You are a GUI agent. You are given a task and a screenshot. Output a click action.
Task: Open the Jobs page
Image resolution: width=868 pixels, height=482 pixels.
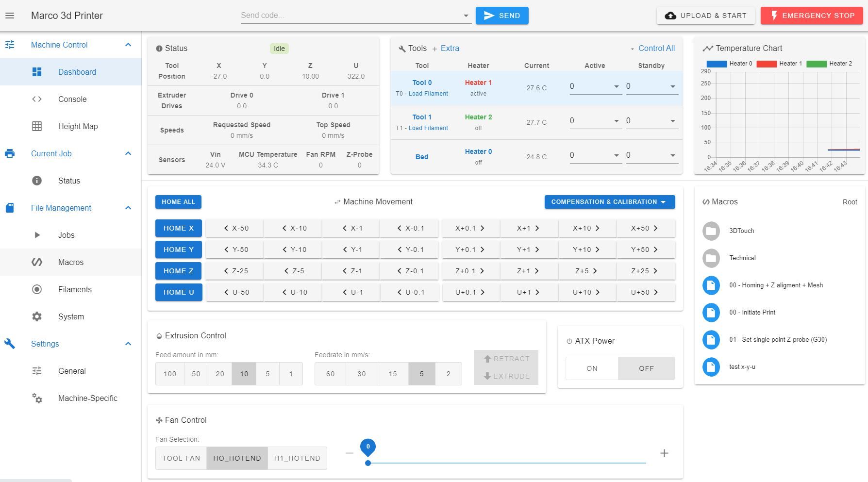click(71, 235)
